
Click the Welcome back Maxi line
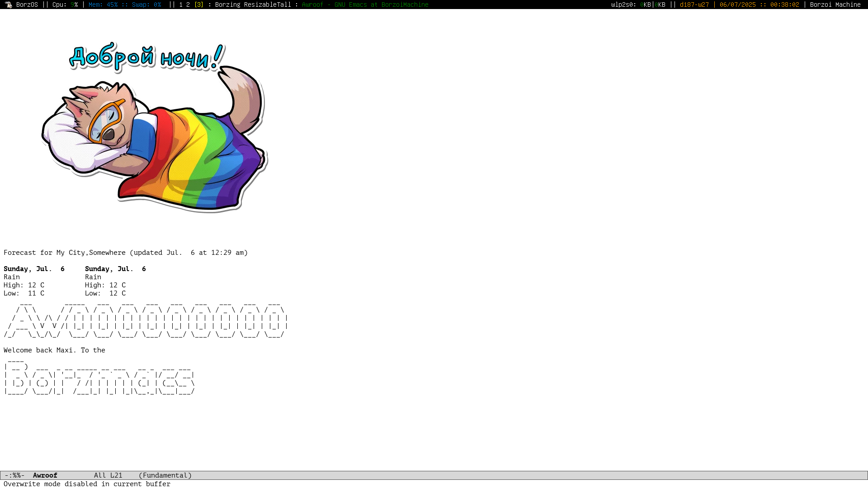pos(54,350)
